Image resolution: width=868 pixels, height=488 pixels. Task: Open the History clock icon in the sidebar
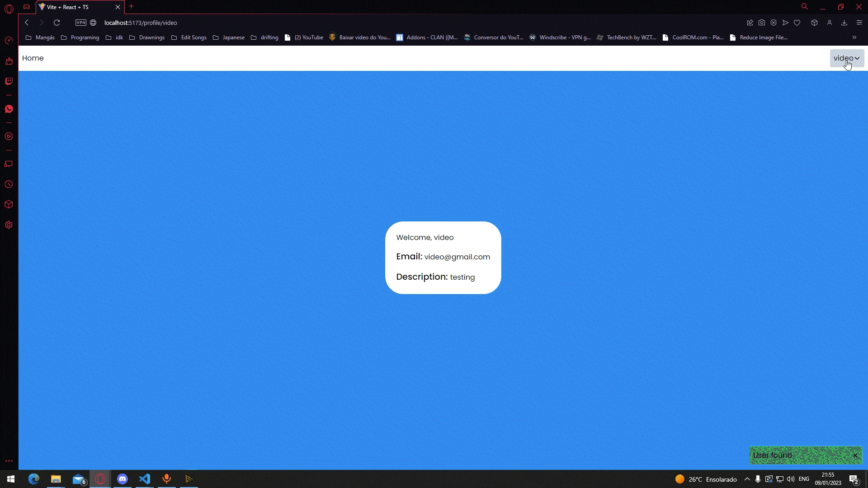(9, 184)
